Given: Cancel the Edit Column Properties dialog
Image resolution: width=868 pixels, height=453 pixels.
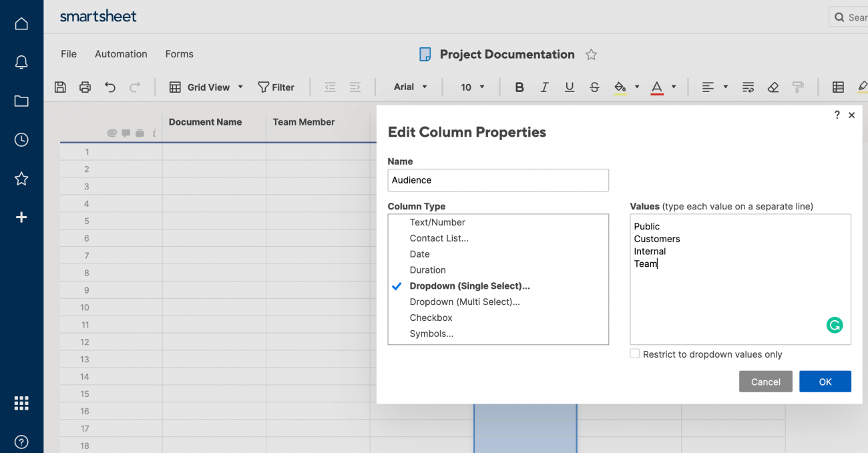Looking at the screenshot, I should coord(765,381).
